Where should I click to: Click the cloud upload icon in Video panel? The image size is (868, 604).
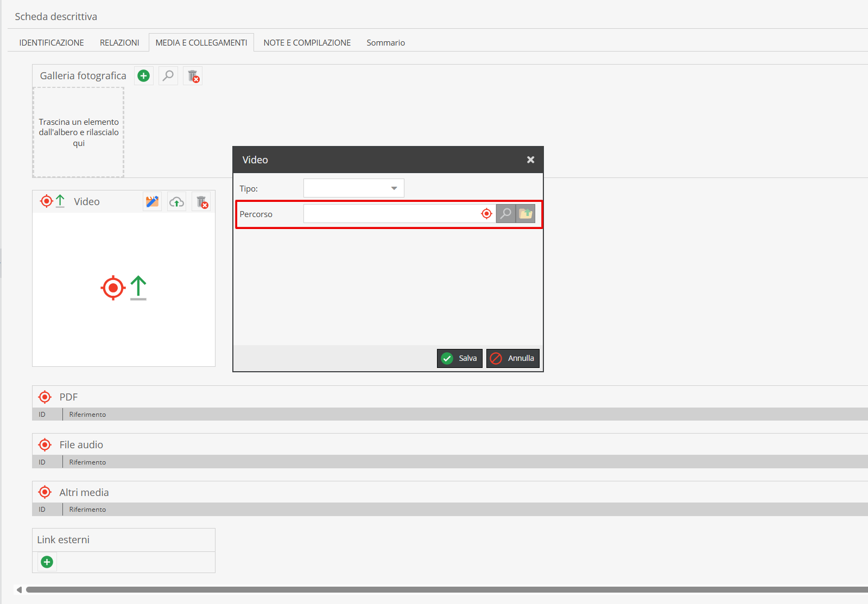point(176,202)
